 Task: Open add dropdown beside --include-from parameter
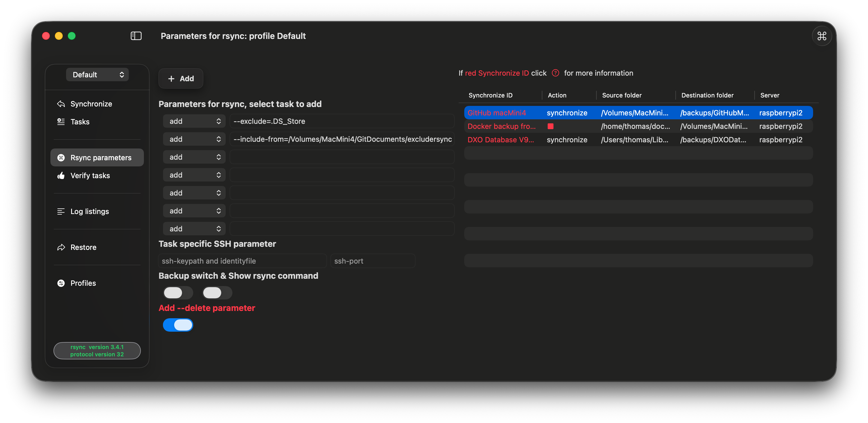coord(194,139)
